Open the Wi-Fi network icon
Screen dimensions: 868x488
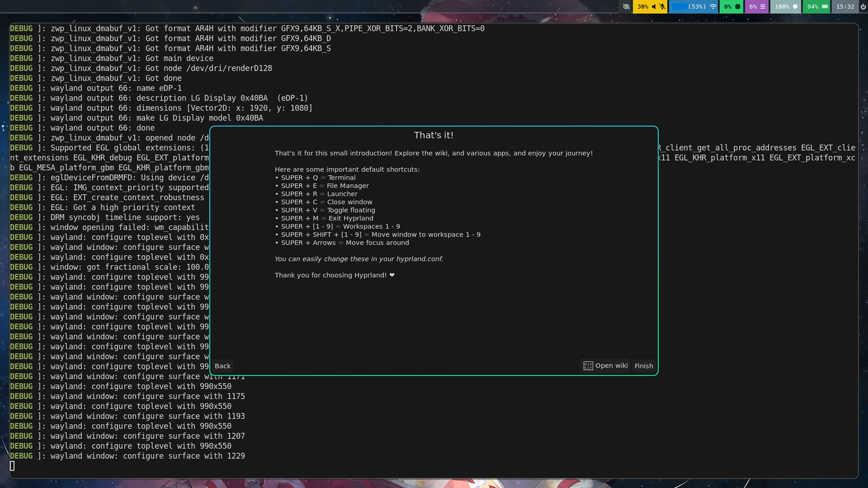tap(713, 7)
